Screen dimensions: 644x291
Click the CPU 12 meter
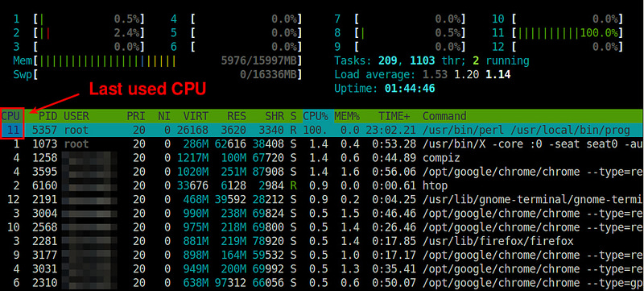tap(556, 47)
